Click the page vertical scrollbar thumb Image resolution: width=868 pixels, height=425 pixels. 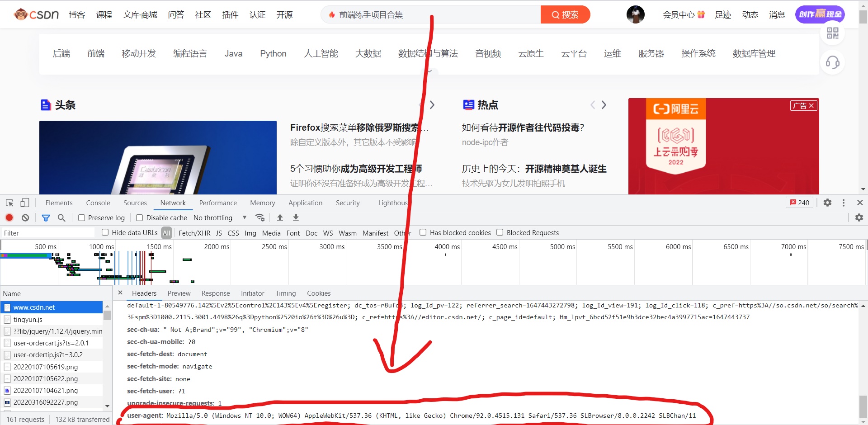(x=863, y=17)
